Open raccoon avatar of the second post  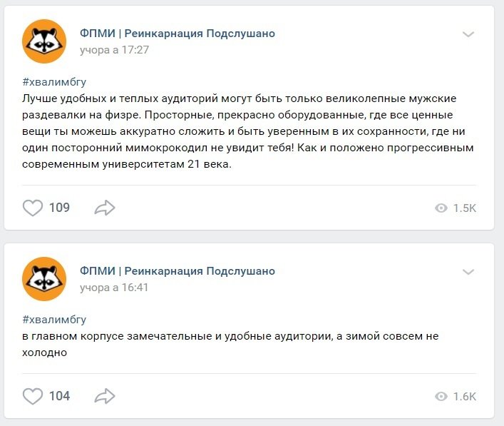[x=45, y=279]
